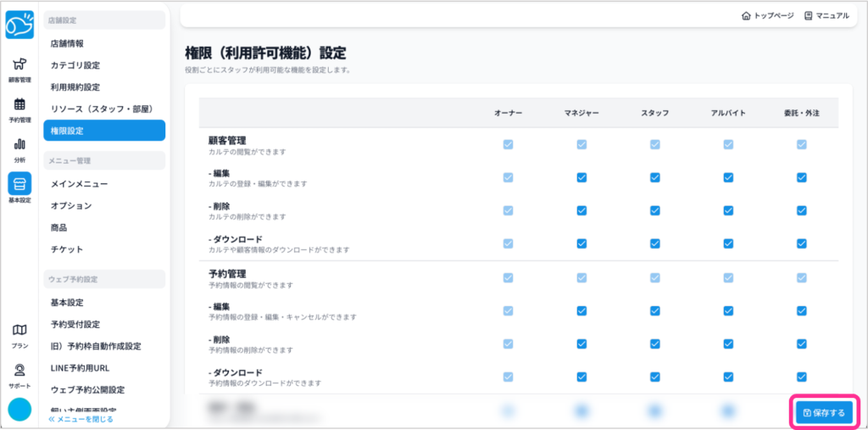Open 顧客管理 from the icon sidebar
This screenshot has width=868, height=430.
(19, 69)
